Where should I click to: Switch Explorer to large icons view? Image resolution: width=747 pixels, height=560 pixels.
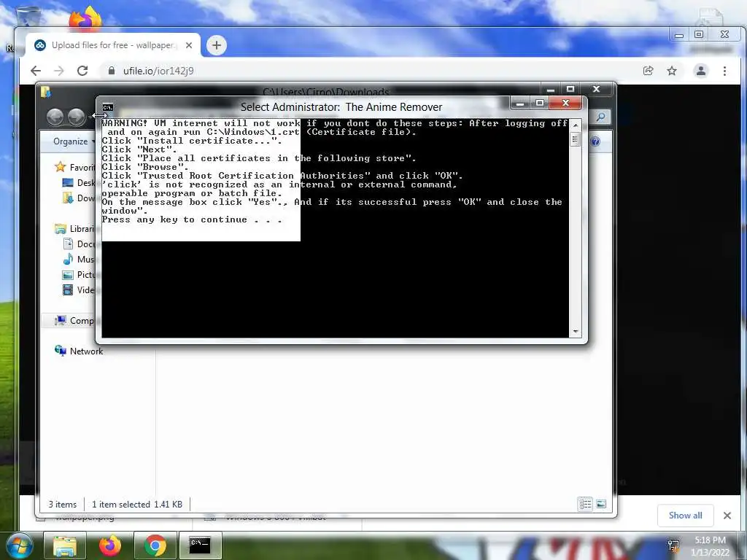[x=601, y=504]
